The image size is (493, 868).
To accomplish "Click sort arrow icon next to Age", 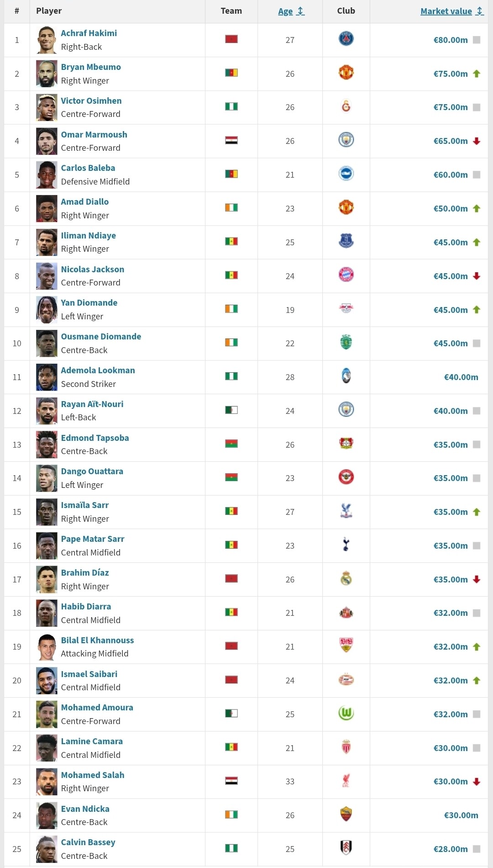I will coord(300,11).
